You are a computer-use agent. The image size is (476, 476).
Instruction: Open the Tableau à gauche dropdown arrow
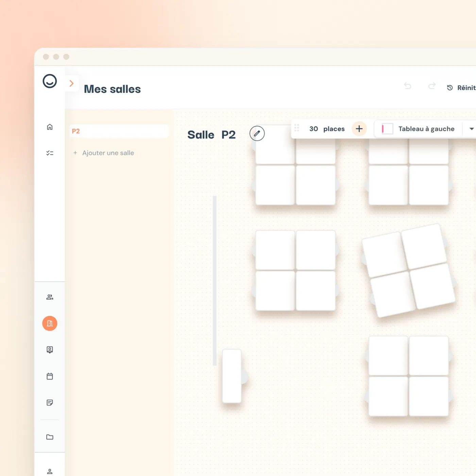tap(471, 129)
